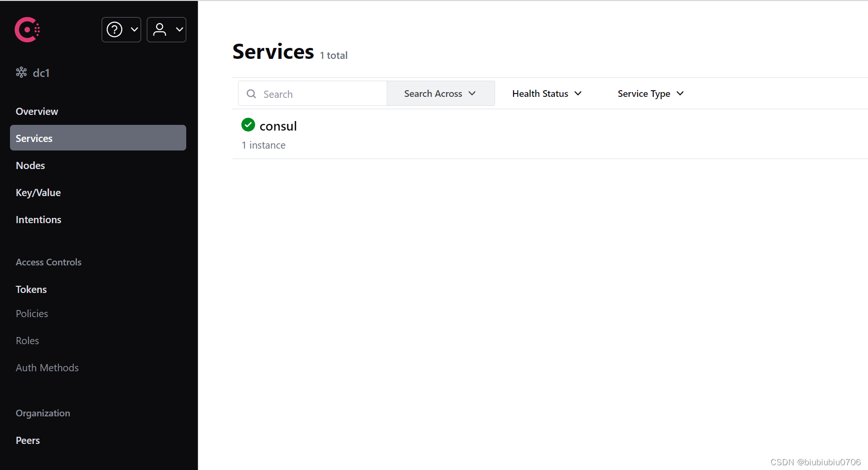
Task: Select the Key/Value sidebar entry
Action: 38,192
